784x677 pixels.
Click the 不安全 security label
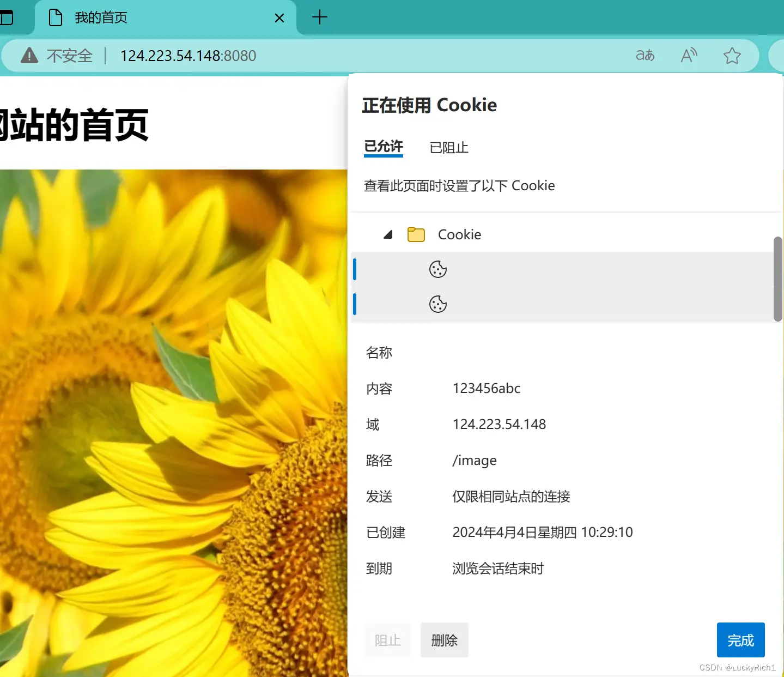pos(70,56)
